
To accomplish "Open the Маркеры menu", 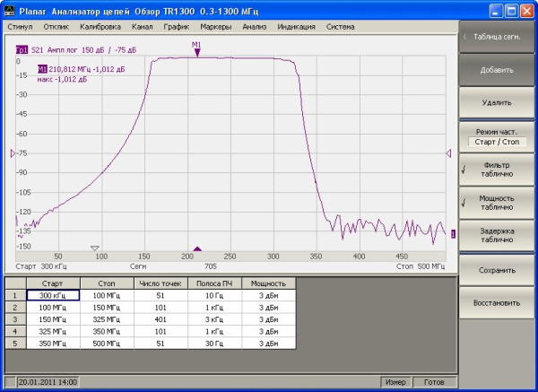I will click(x=215, y=27).
